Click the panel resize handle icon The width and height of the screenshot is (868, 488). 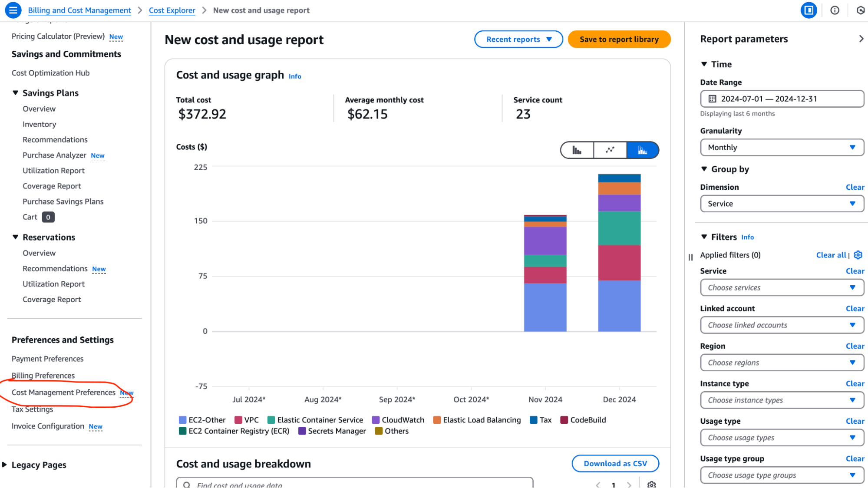coord(690,257)
